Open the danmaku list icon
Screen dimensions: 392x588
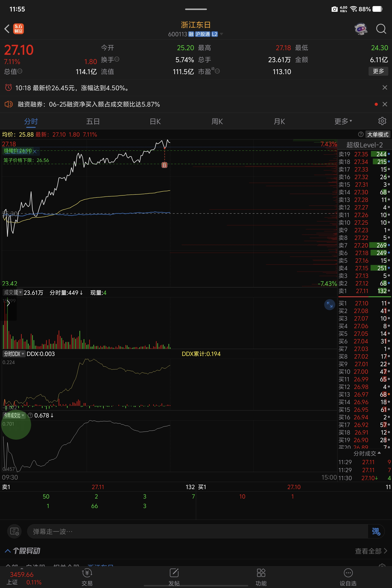coord(14,531)
